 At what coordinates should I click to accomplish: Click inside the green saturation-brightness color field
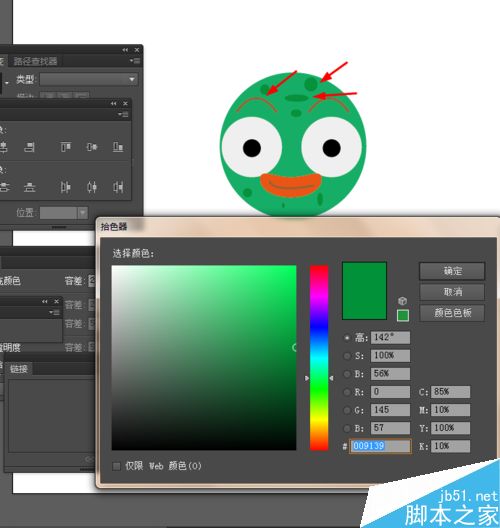pos(204,358)
